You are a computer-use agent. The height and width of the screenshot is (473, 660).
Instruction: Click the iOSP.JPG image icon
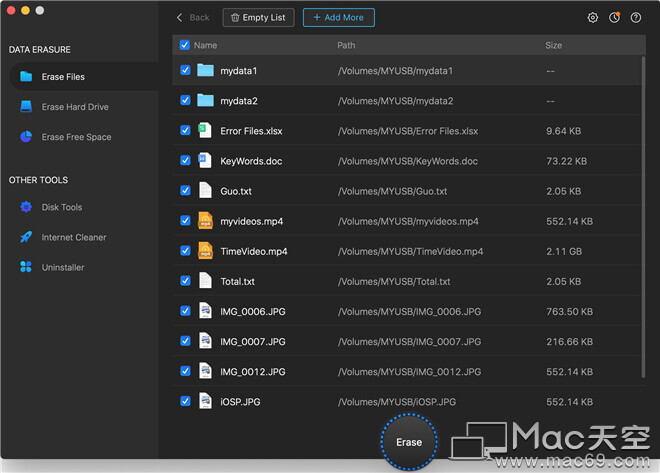[205, 401]
